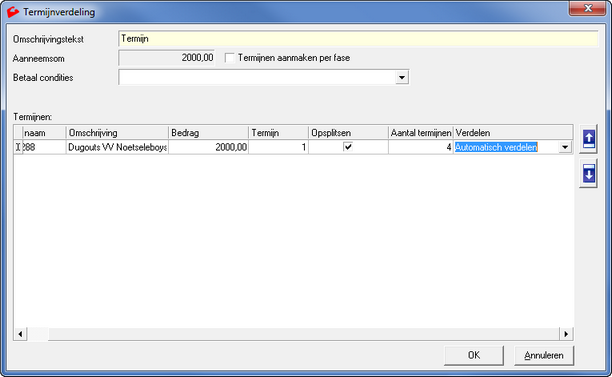Click the Annuleren button
The height and width of the screenshot is (377, 612).
(x=544, y=355)
